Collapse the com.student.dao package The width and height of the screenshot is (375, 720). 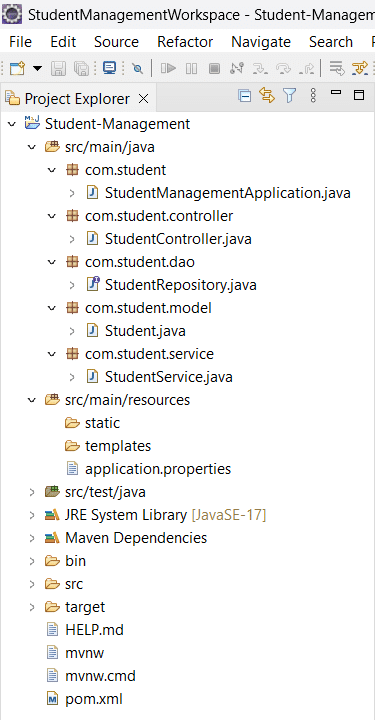pyautogui.click(x=51, y=262)
